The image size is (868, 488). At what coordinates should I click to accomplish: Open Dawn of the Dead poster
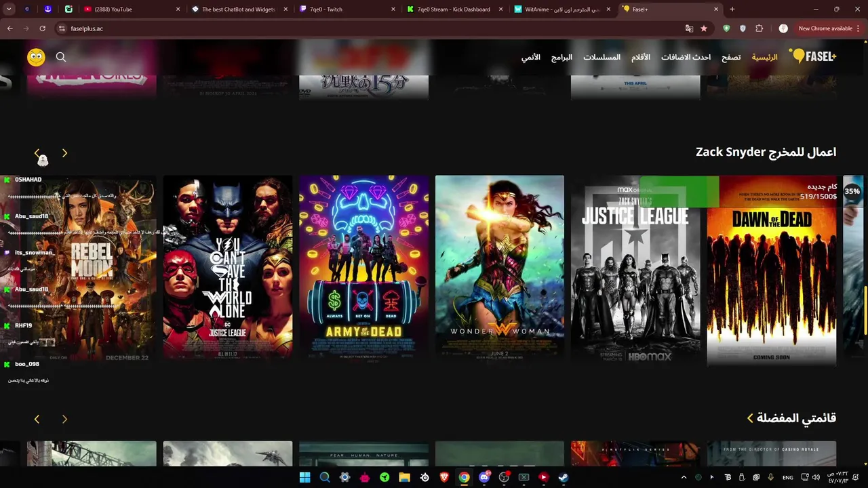coord(772,270)
